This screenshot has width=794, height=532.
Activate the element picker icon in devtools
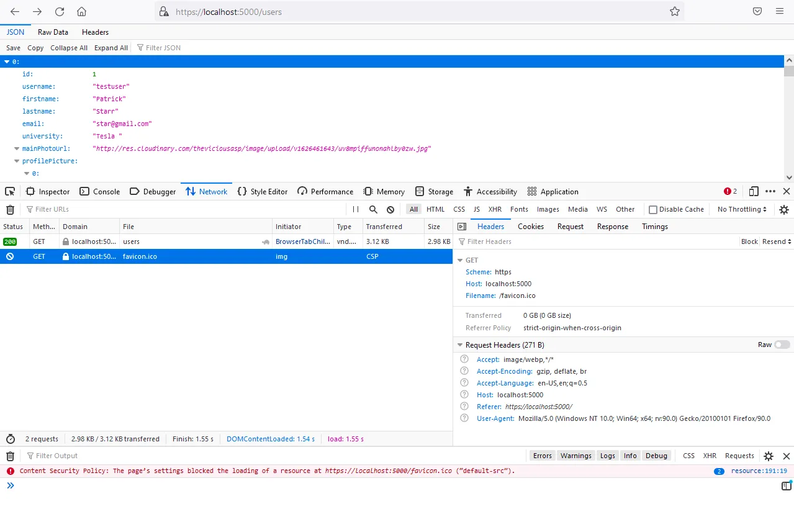pyautogui.click(x=10, y=191)
